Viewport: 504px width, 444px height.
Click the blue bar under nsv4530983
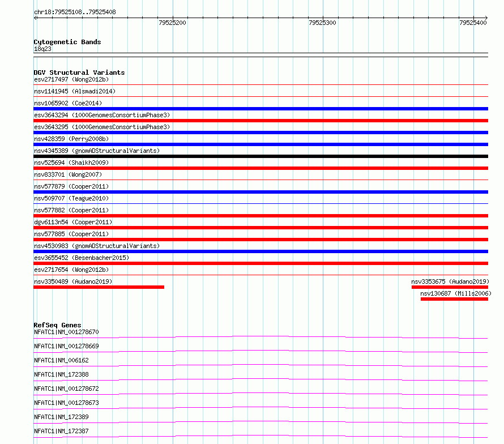click(x=260, y=251)
